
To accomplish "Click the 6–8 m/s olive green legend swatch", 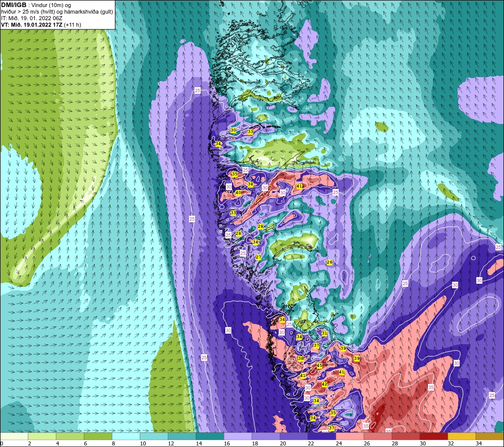I will pos(98,436).
